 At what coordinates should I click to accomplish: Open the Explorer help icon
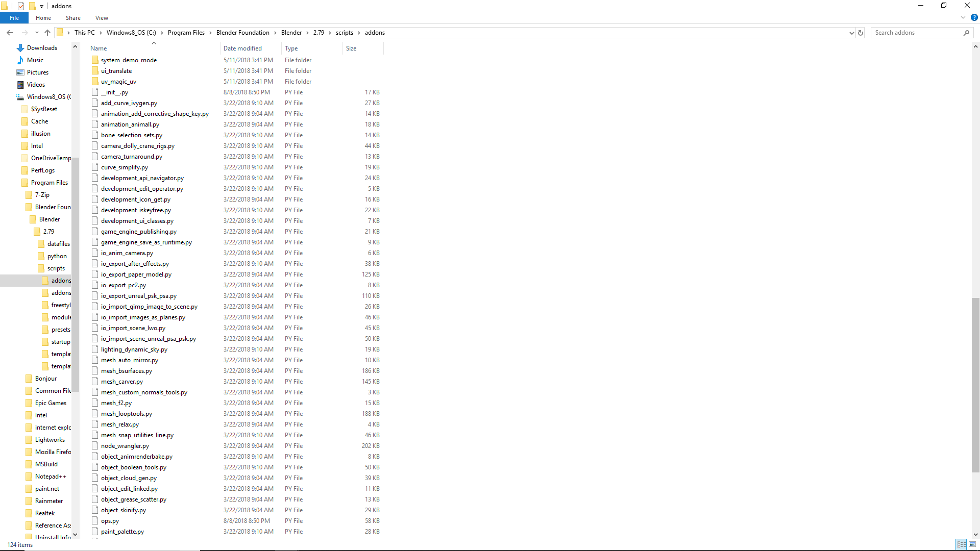(x=974, y=17)
